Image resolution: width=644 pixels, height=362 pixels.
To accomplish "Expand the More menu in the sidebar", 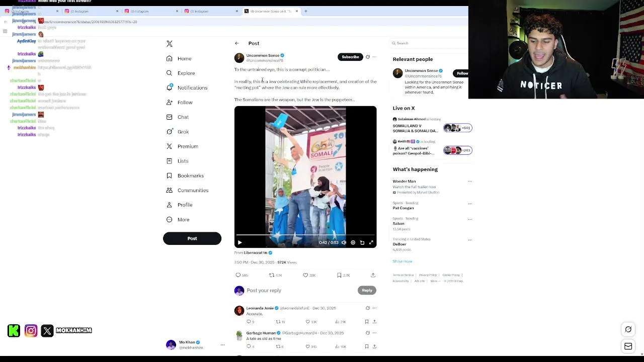I will (178, 220).
